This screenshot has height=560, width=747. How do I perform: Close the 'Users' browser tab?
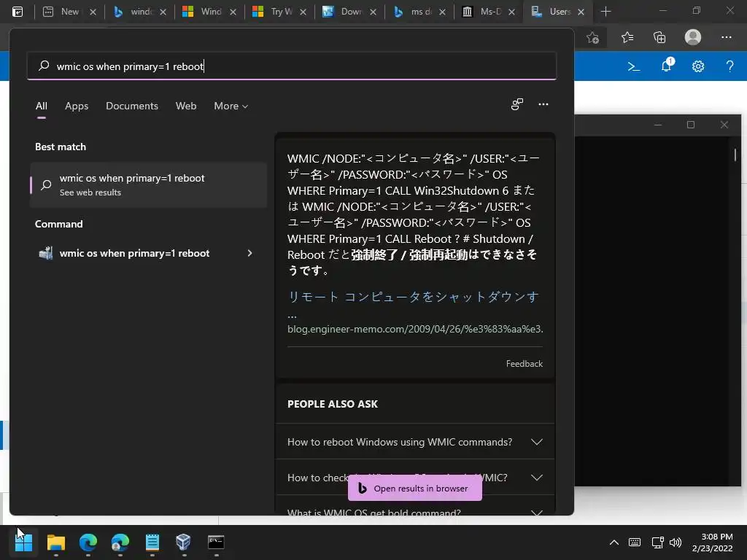click(x=581, y=12)
